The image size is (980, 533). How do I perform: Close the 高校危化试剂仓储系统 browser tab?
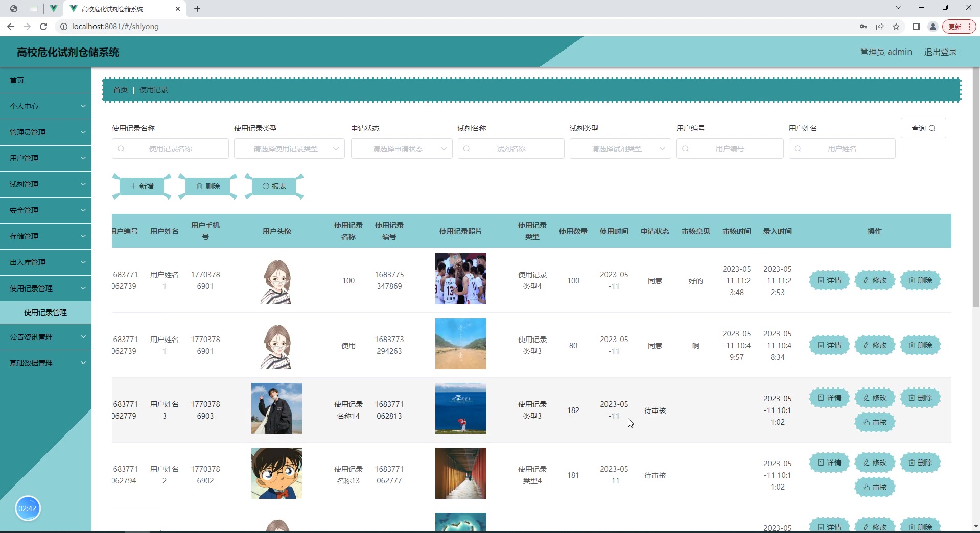178,9
